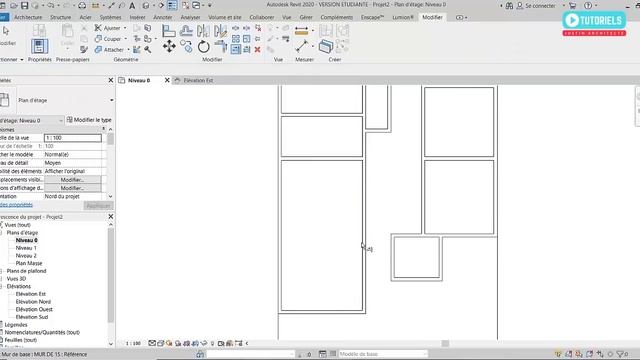The height and width of the screenshot is (360, 640).
Task: Select the Split Element tool
Action: [236, 28]
